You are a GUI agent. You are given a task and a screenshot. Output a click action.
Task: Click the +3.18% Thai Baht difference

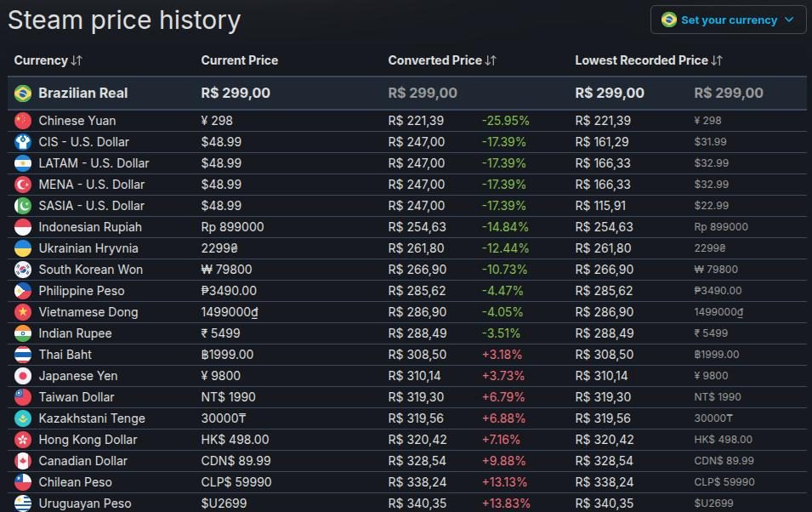pos(502,355)
